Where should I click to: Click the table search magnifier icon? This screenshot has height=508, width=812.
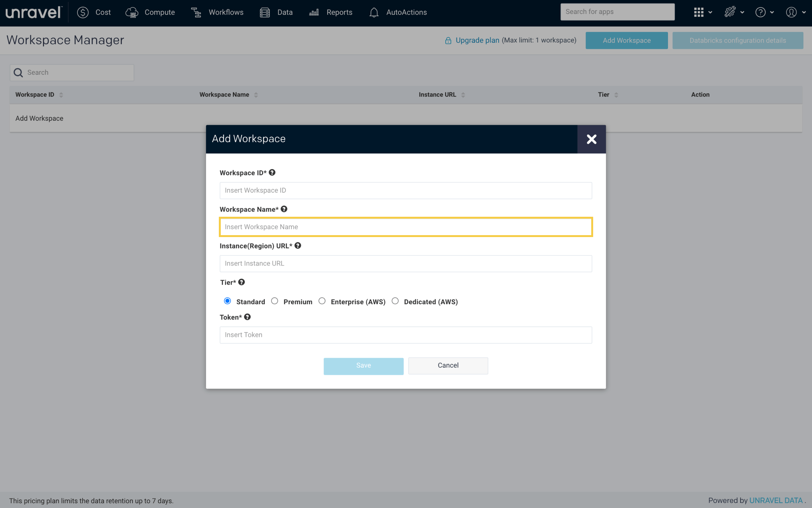click(x=18, y=73)
